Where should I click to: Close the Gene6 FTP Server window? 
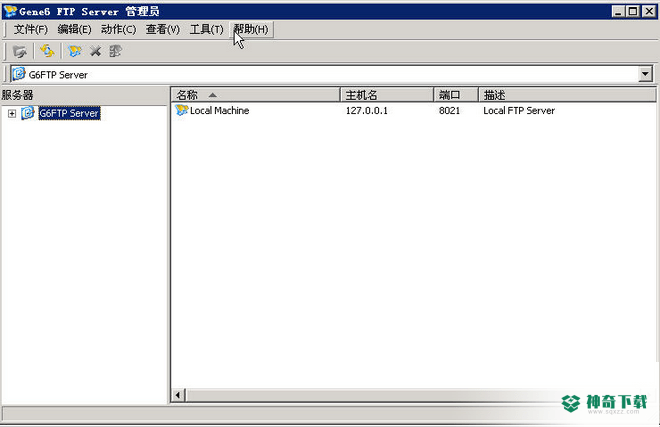point(649,11)
